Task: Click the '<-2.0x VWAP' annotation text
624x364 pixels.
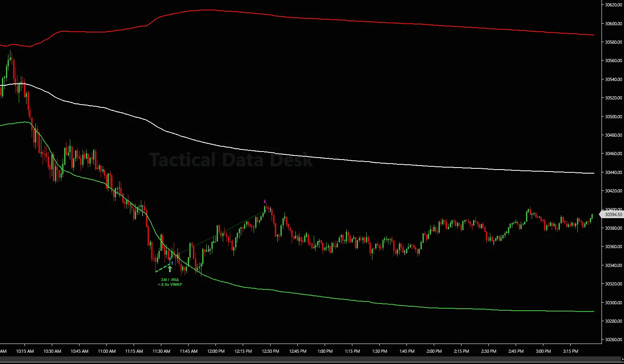Action: 170,285
